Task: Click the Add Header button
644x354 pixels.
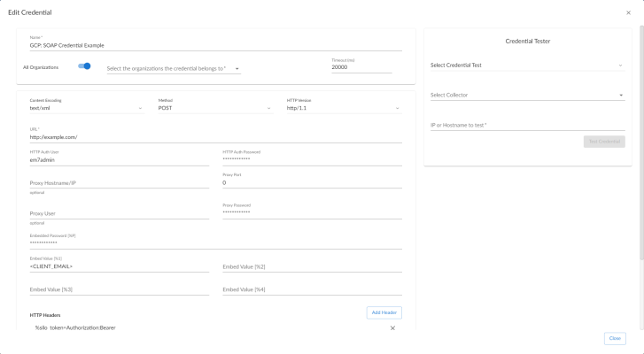Action: (x=384, y=312)
